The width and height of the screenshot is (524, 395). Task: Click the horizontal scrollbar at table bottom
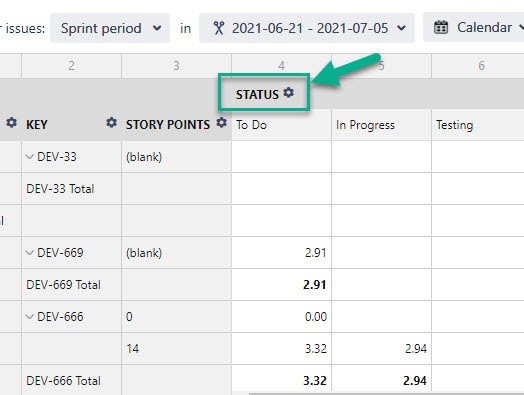coord(386,394)
